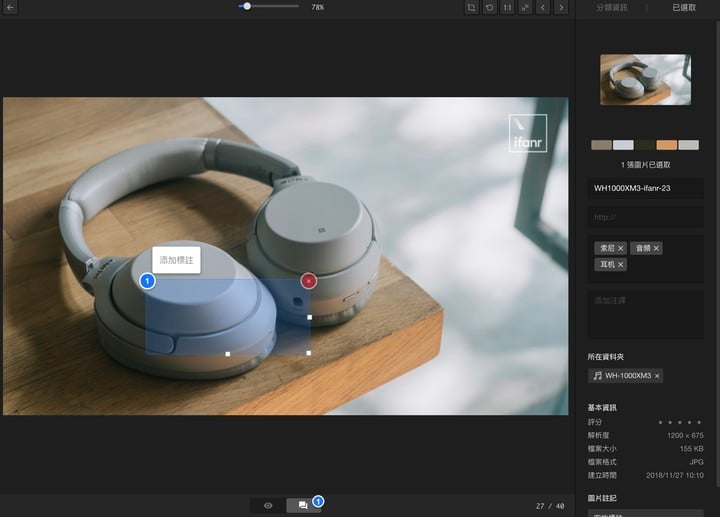Screen dimensions: 720x517
Task: Select the light beige-gray color swatch
Action: [x=688, y=145]
